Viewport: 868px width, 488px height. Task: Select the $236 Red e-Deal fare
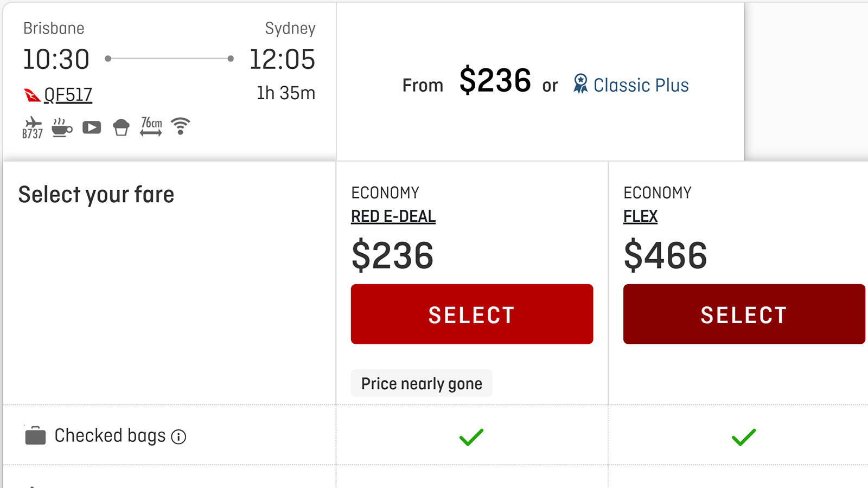[472, 314]
